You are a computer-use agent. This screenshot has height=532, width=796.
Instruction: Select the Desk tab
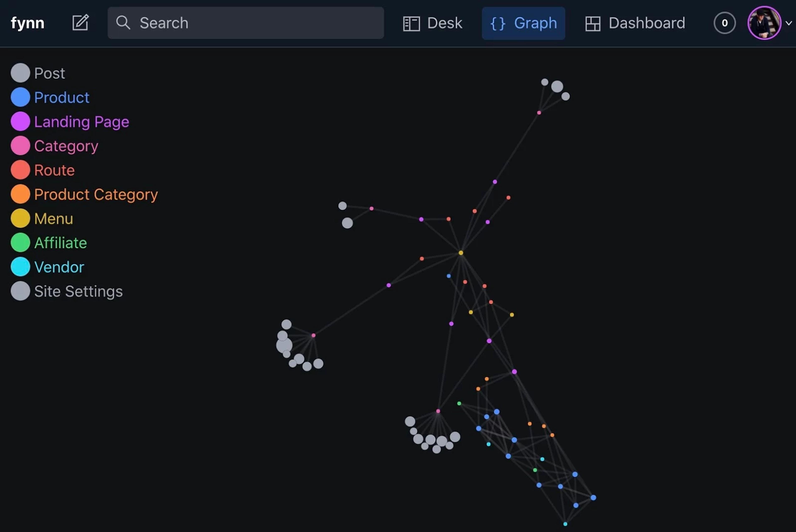[432, 23]
